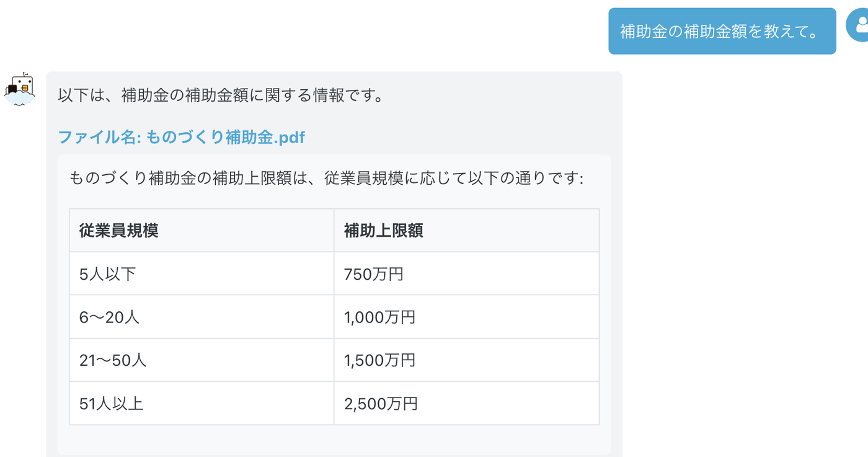The width and height of the screenshot is (868, 457).
Task: Click the sentence about ものづくり補助金の補助上限額
Action: tap(327, 179)
